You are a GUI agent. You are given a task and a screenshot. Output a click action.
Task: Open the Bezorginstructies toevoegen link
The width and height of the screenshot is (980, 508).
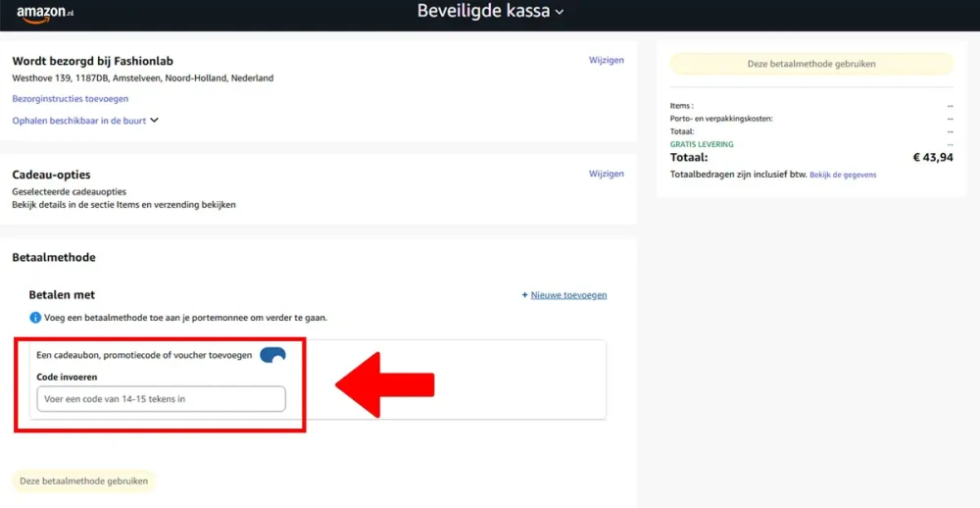[x=70, y=99]
